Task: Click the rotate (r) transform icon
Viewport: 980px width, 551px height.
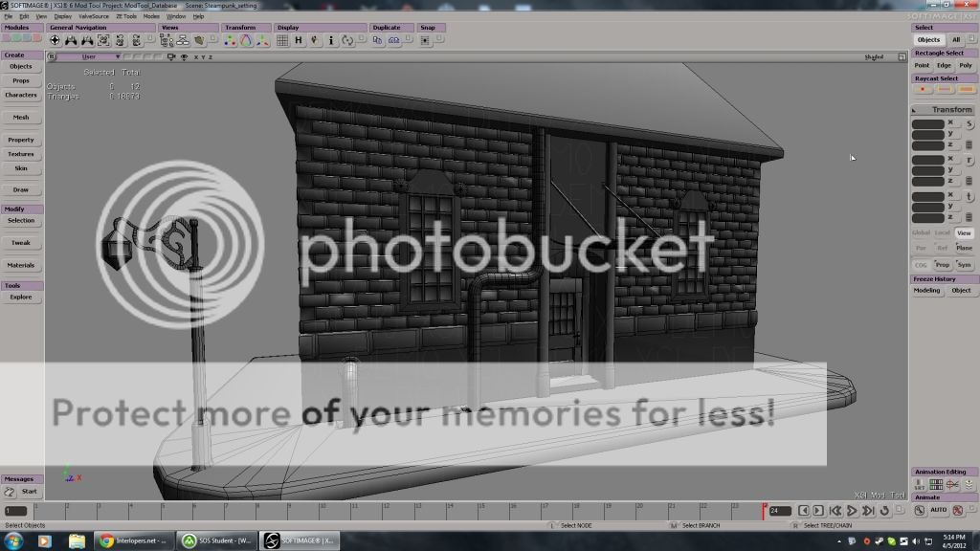Action: click(969, 161)
